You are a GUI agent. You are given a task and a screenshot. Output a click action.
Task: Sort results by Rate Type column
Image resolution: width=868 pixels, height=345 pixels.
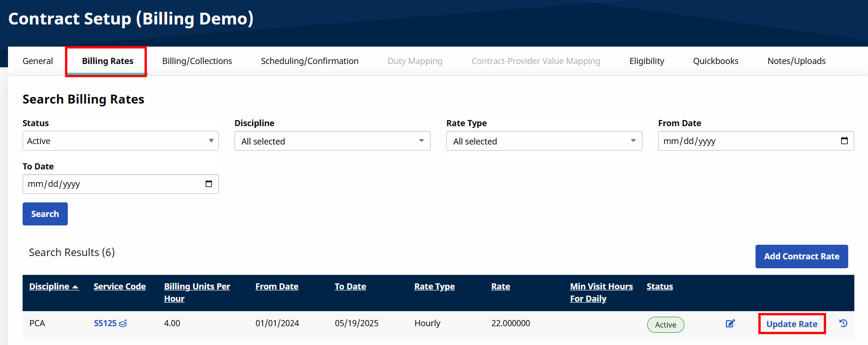pyautogui.click(x=434, y=286)
